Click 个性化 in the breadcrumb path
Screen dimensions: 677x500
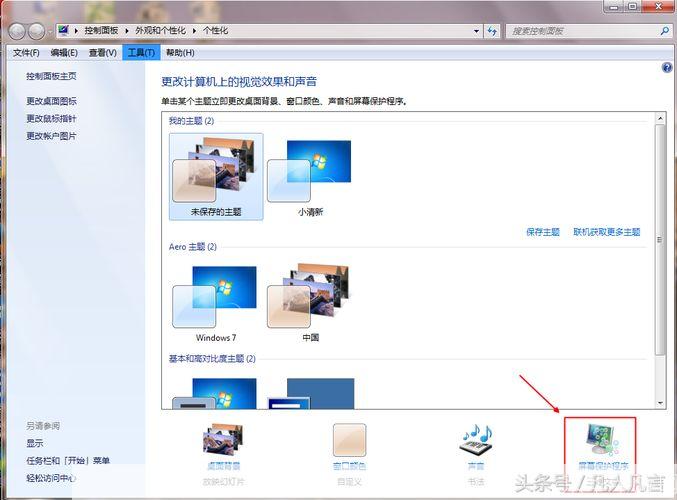(215, 31)
